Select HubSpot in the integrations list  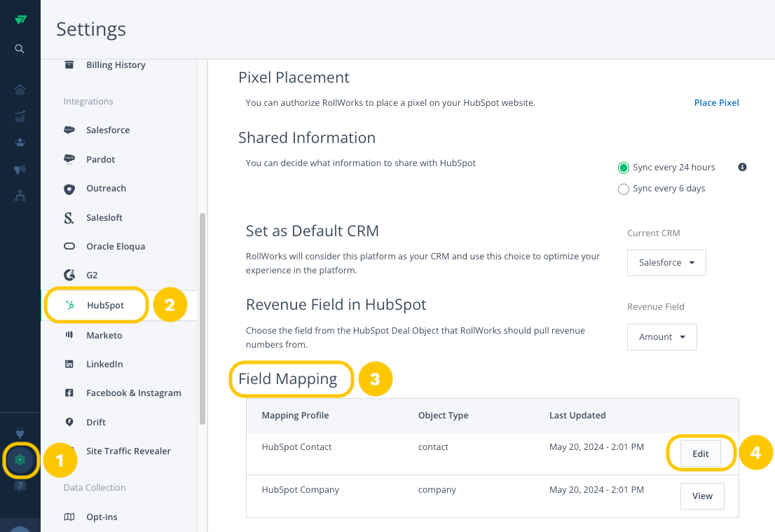[105, 305]
